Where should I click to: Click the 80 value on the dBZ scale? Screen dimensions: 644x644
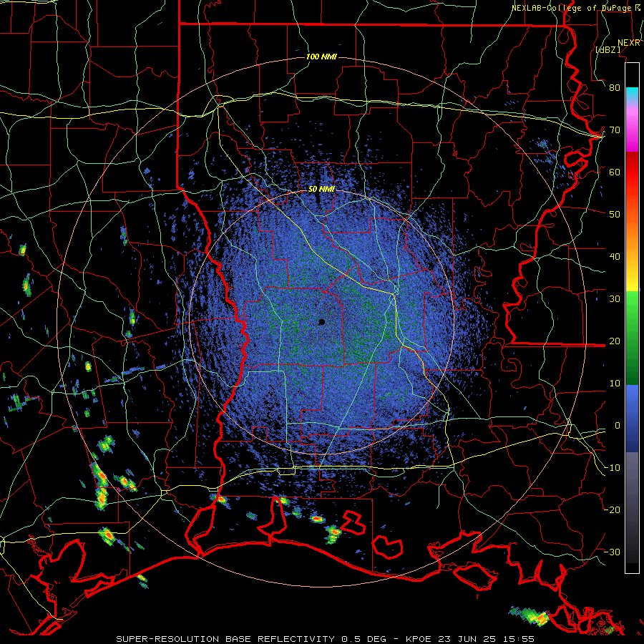click(x=615, y=88)
